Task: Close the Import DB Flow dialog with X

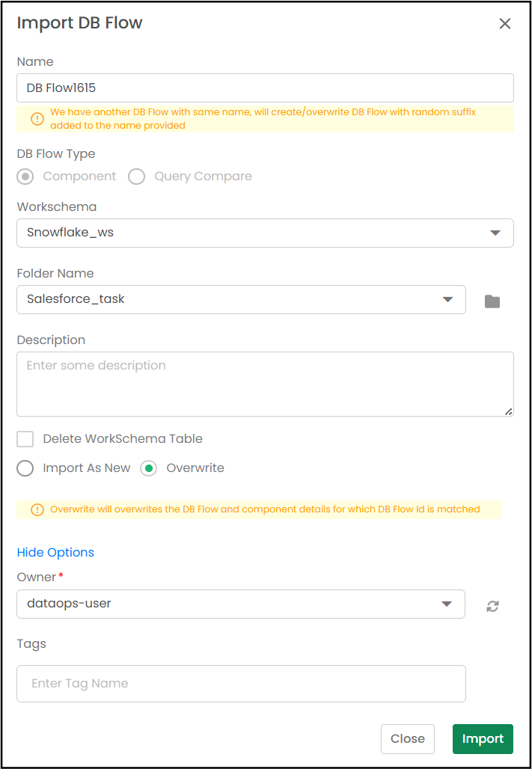Action: 505,23
